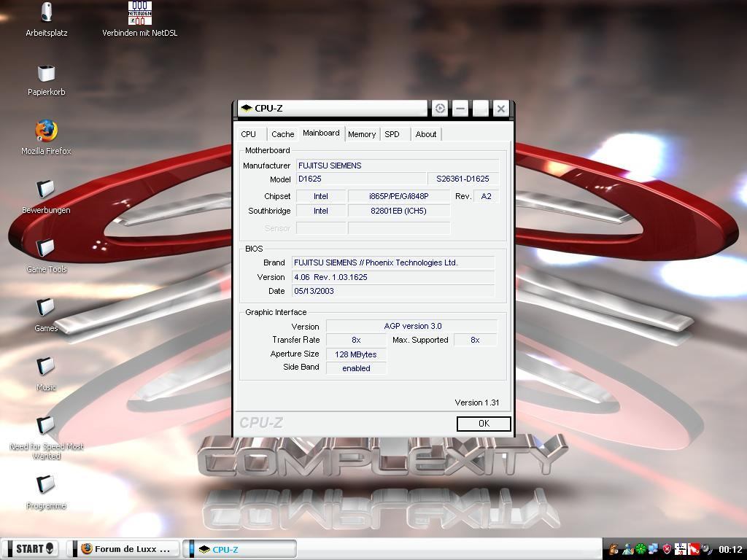747x560 pixels.
Task: Click the Version 1.31 label
Action: [477, 402]
